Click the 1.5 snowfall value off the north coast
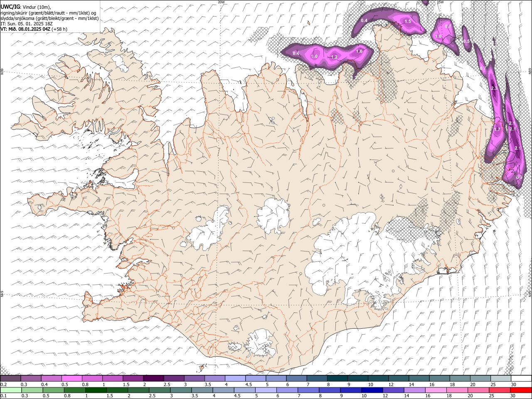Screen dimensions: 532x399 click(408, 22)
